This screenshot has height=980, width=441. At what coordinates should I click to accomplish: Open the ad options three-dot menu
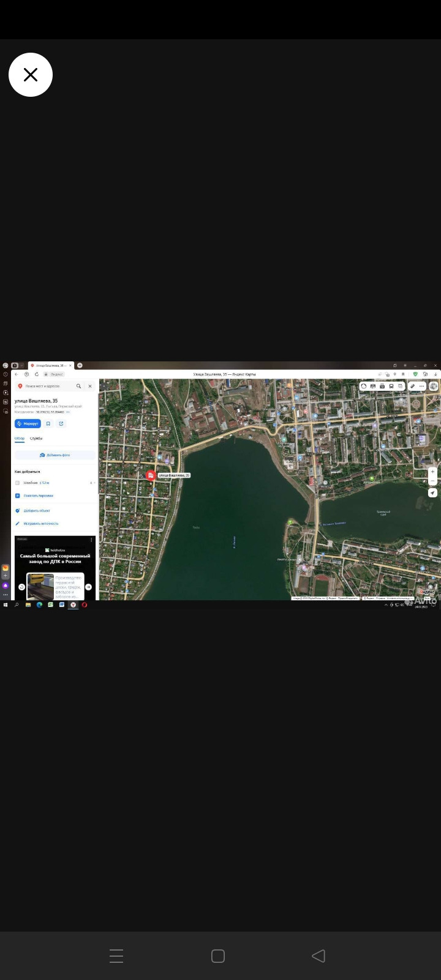click(x=91, y=540)
